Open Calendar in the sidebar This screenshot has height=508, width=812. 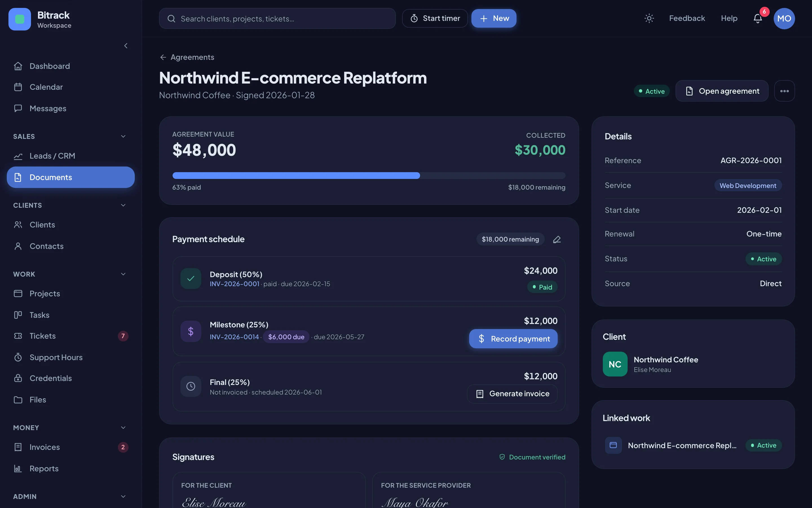(70, 87)
